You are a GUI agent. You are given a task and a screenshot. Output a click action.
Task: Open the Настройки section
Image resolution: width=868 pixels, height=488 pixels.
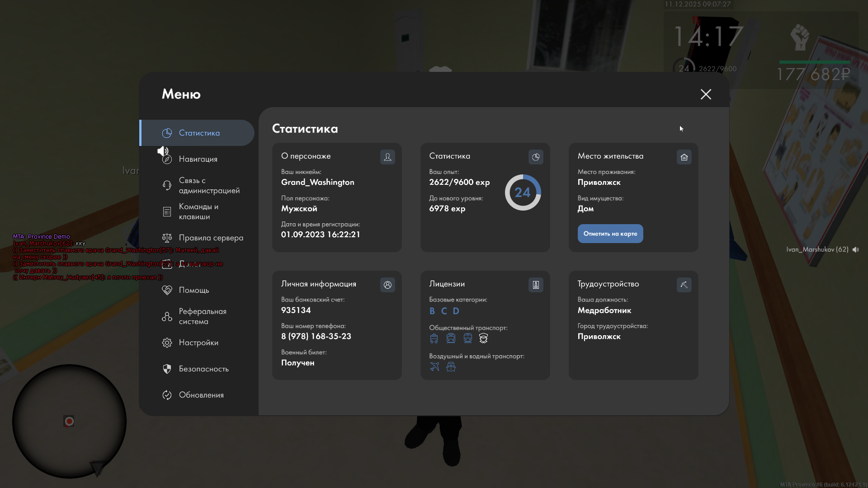click(x=198, y=343)
